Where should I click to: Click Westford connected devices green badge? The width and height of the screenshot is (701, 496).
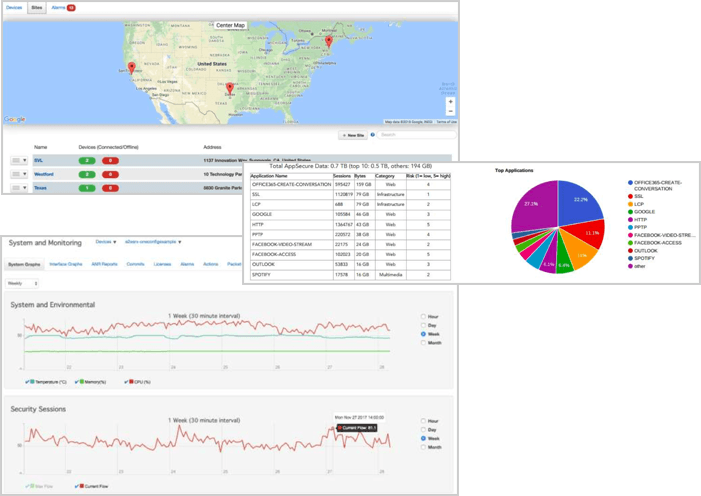(87, 174)
